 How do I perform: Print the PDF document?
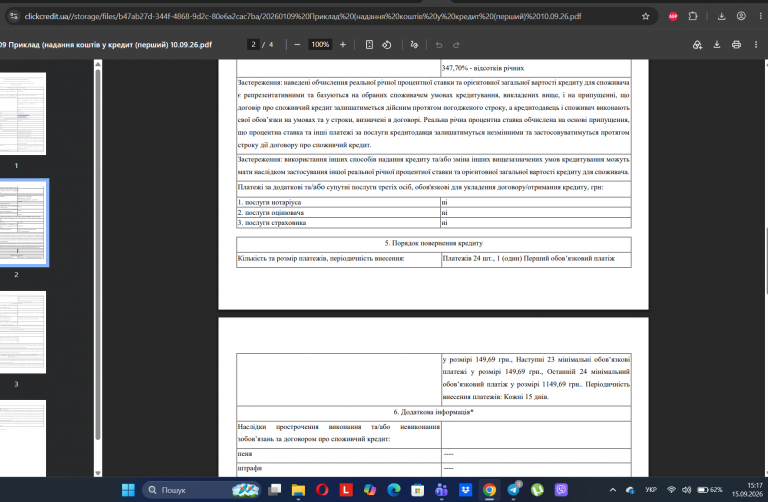[x=736, y=45]
